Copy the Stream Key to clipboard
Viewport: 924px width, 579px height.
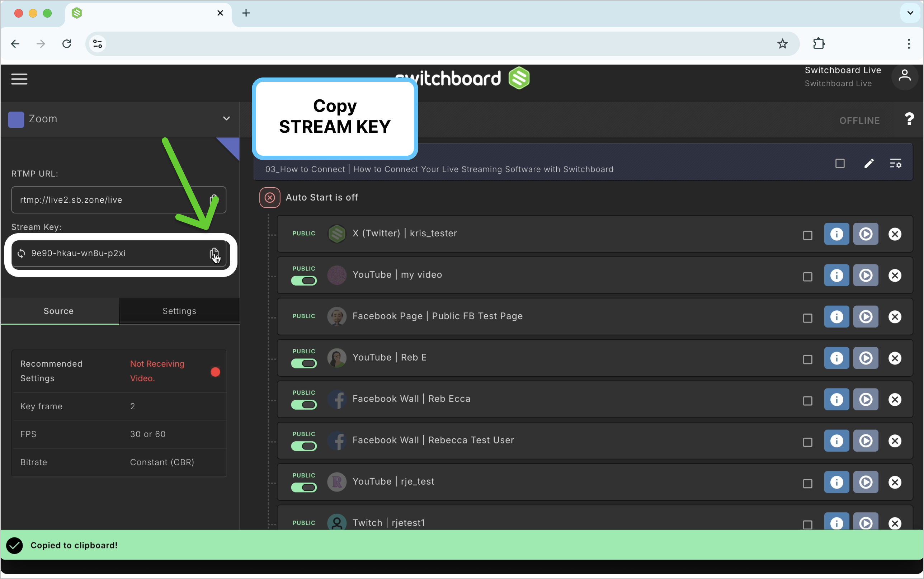pyautogui.click(x=214, y=253)
